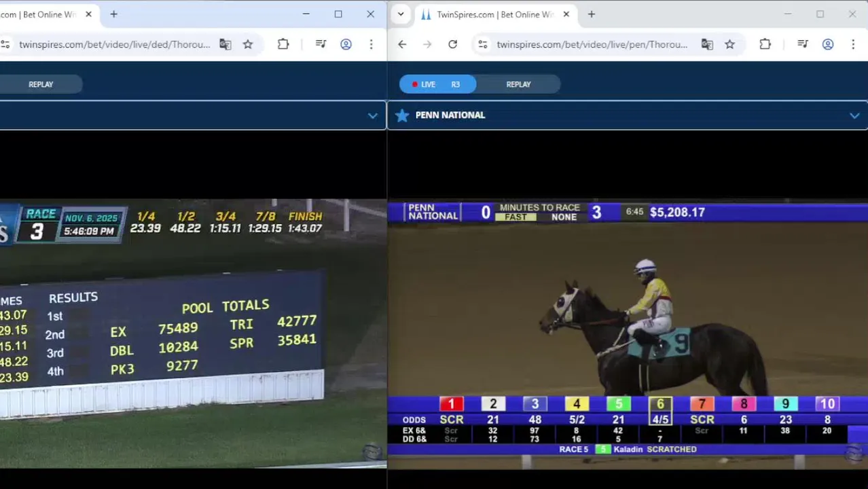Image resolution: width=868 pixels, height=489 pixels.
Task: Click Kaladin SCRATCHED notice
Action: (x=655, y=450)
